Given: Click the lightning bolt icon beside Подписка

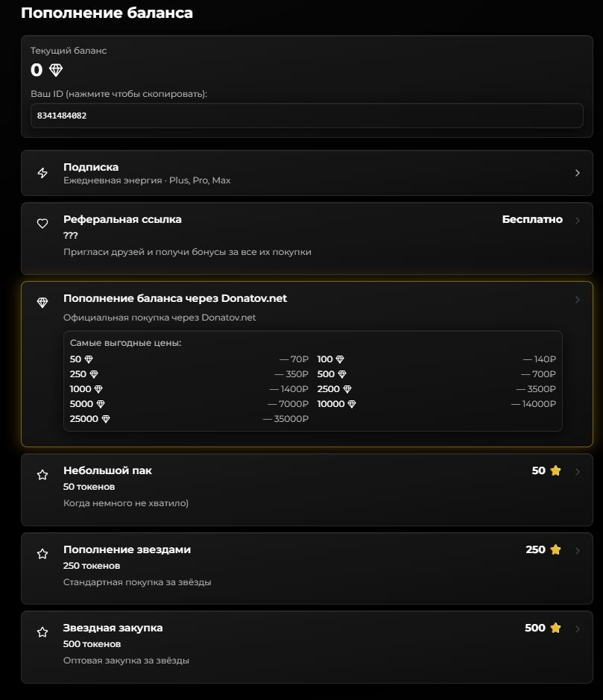Looking at the screenshot, I should click(42, 173).
